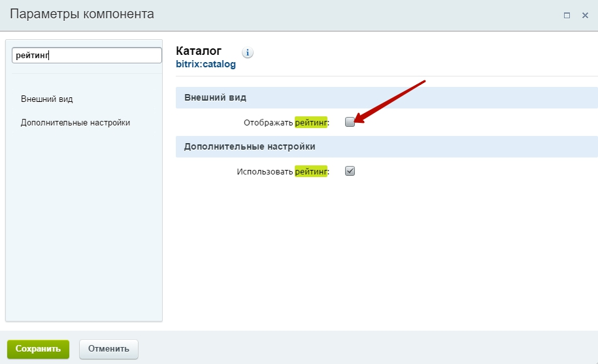Click the highlighted рейтинг word under Внешний вид

(x=310, y=122)
